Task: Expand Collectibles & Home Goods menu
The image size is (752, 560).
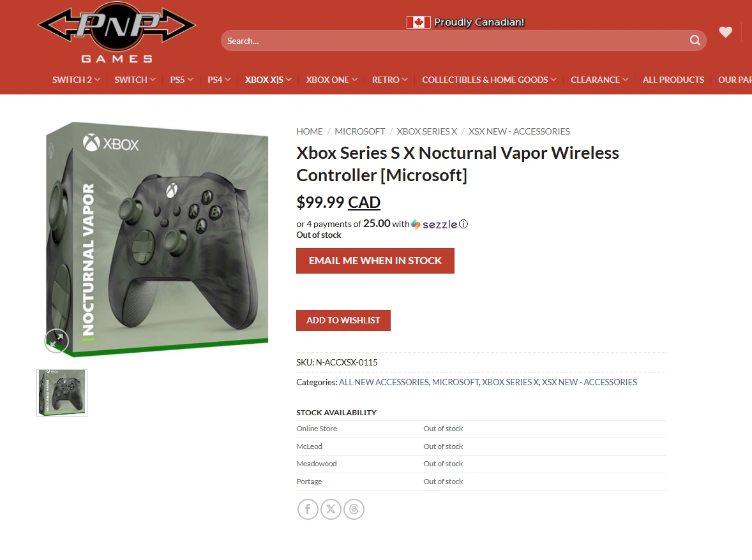Action: point(489,80)
